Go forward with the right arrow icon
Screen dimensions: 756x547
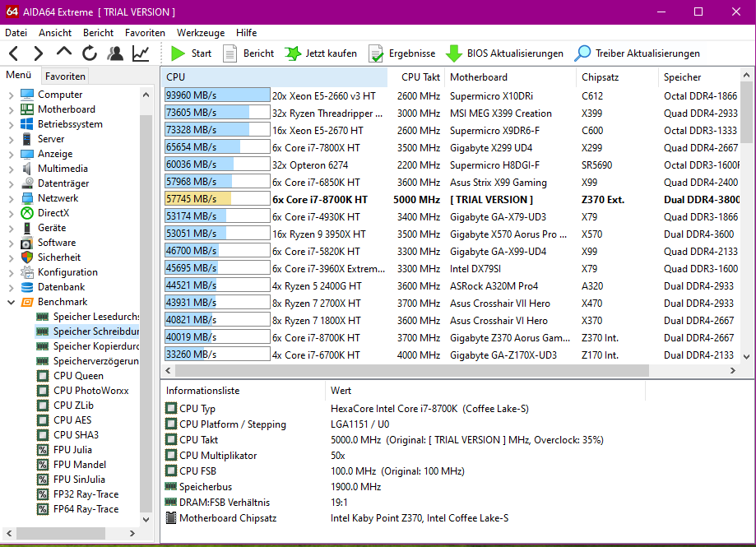point(39,53)
